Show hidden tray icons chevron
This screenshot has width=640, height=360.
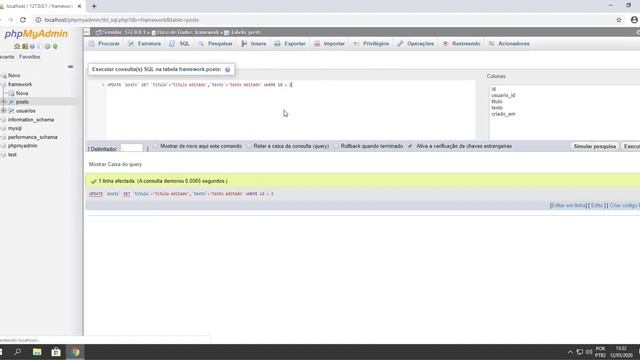(x=570, y=352)
